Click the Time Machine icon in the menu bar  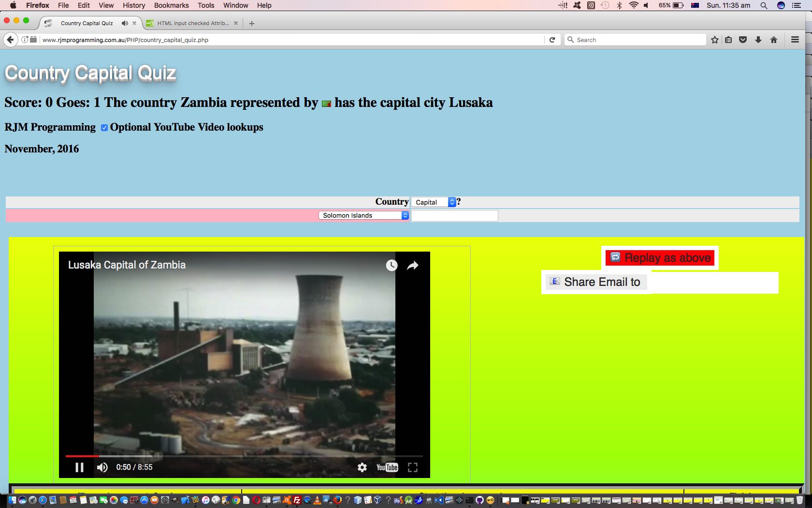[x=605, y=5]
